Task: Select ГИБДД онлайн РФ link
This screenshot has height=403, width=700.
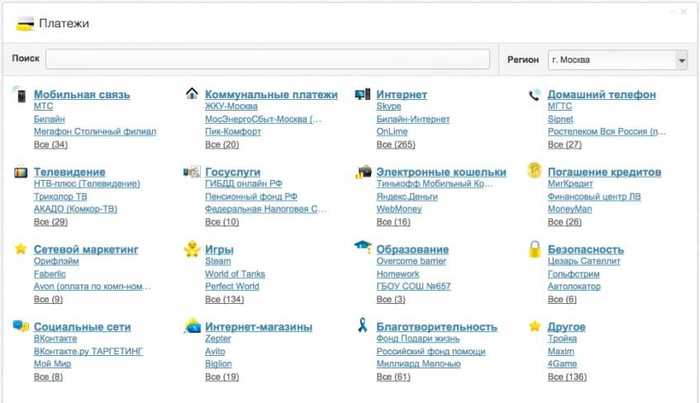Action: click(x=243, y=183)
